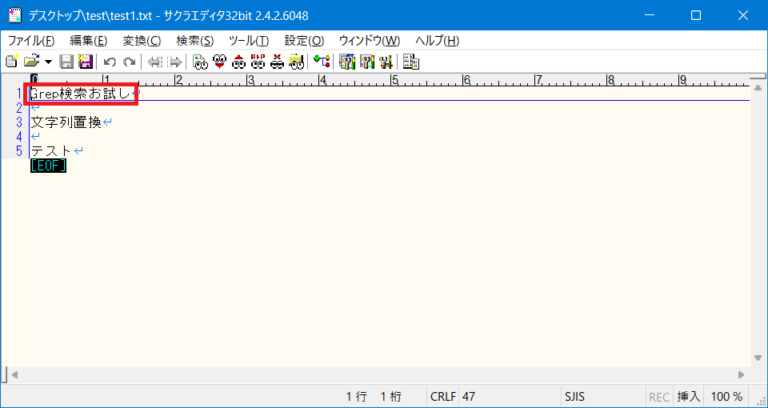The image size is (768, 408).
Task: Save the file with the purple floppy disk icon
Action: click(x=85, y=61)
